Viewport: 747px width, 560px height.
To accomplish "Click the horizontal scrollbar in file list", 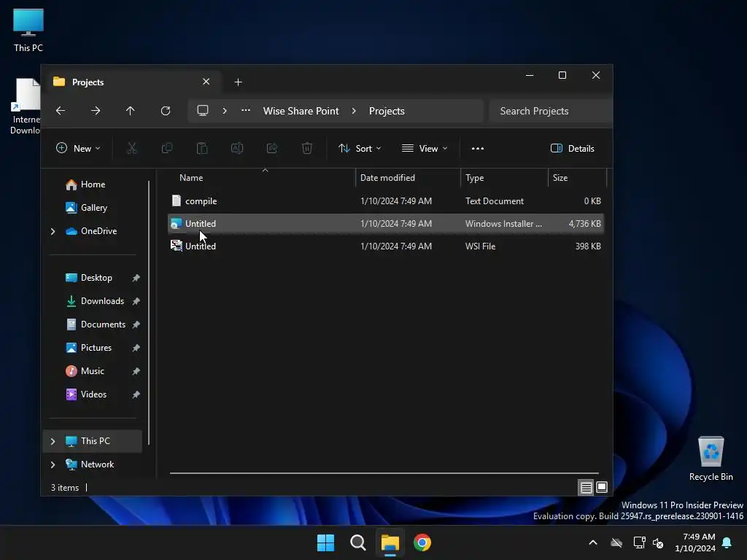I will pyautogui.click(x=384, y=473).
